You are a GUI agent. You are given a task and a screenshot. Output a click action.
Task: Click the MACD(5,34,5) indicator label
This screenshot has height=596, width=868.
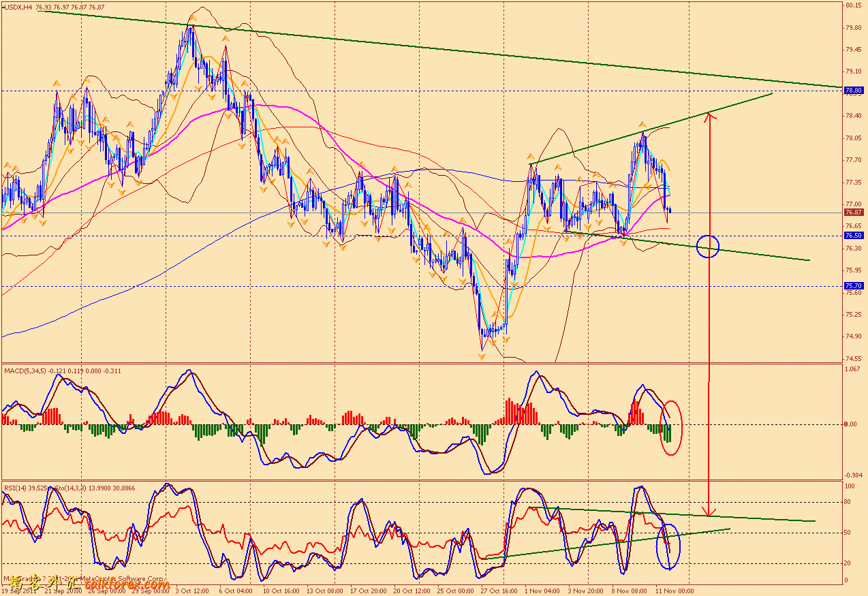(26, 371)
